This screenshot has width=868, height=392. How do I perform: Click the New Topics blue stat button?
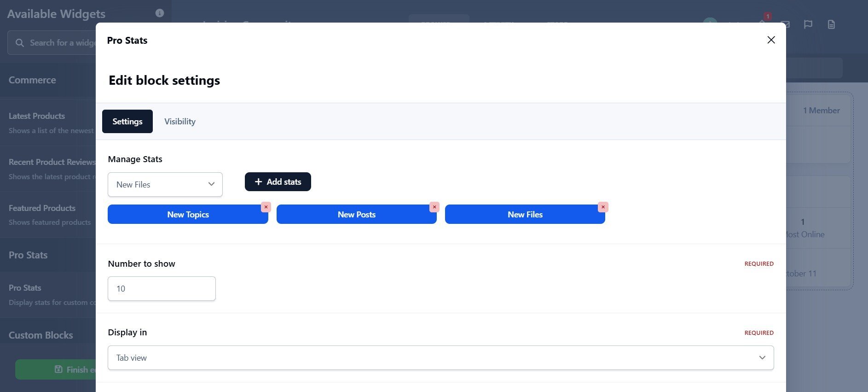pyautogui.click(x=188, y=215)
